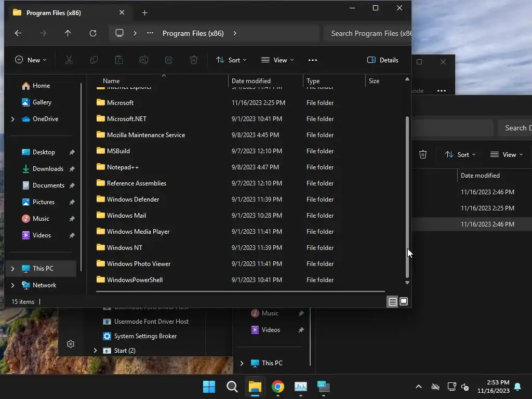Screen dimensions: 532x399
Task: Expand This PC in front window sidebar
Action: [13, 269]
